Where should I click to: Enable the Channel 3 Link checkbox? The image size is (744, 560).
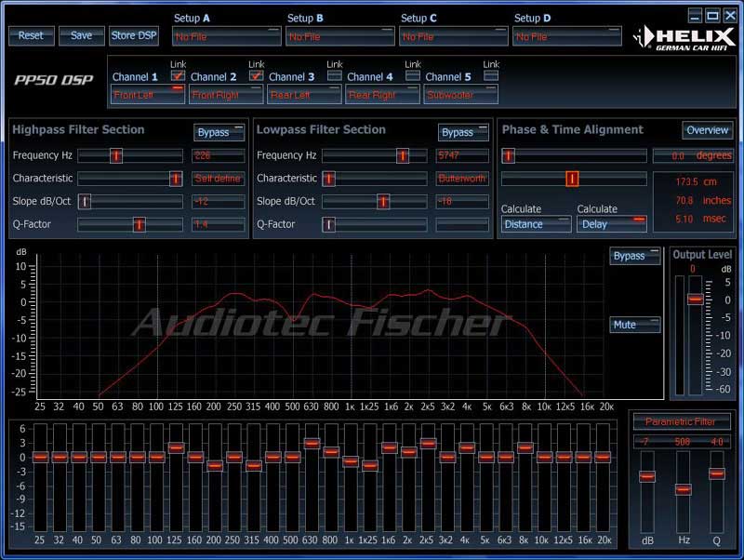[335, 75]
